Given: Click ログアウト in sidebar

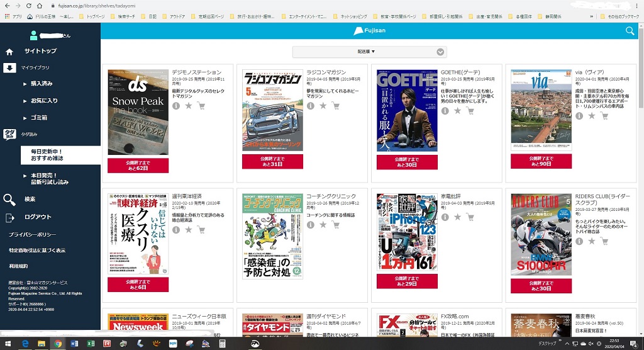Looking at the screenshot, I should [38, 217].
